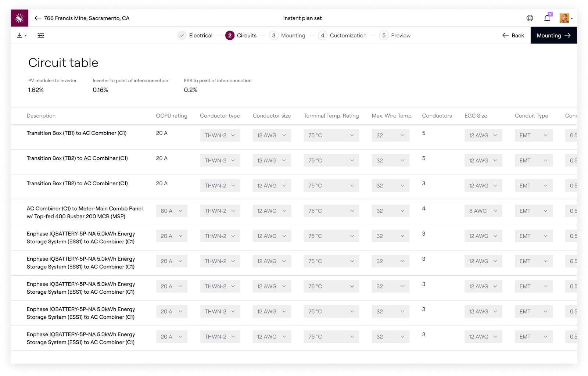This screenshot has width=588, height=376.
Task: Expand Terminal Temp. Rating in the last row
Action: click(331, 336)
